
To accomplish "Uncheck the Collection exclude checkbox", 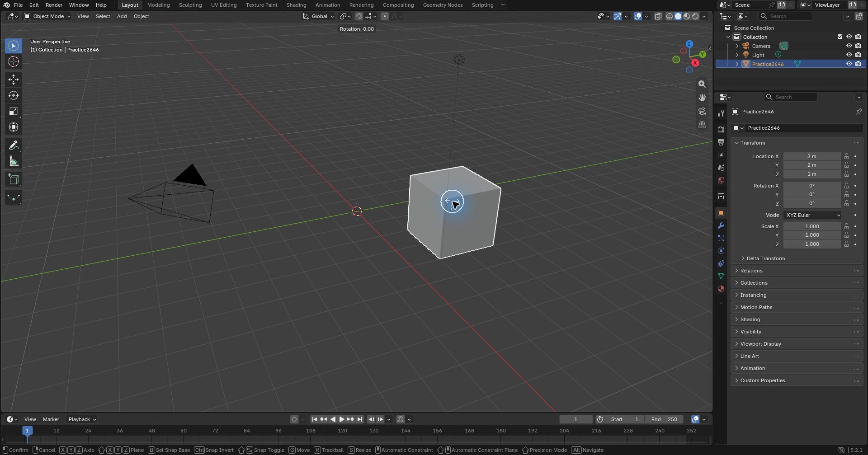I will pos(840,37).
